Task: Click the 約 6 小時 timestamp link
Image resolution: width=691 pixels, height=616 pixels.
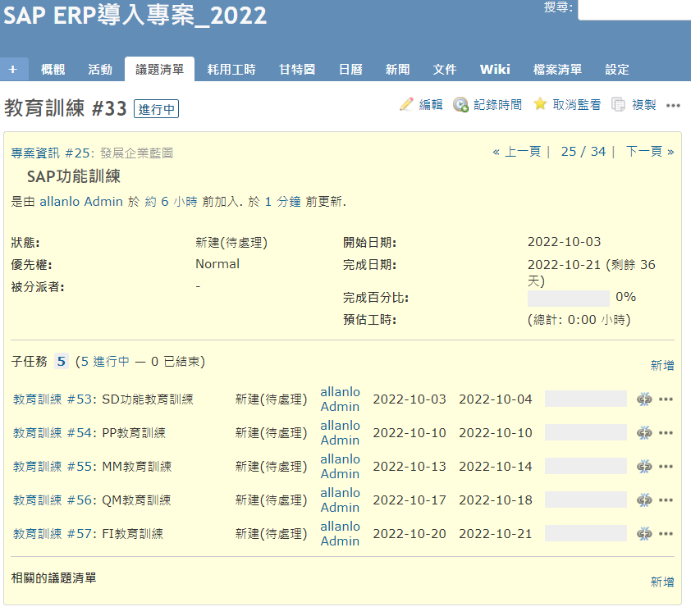Action: (x=171, y=202)
